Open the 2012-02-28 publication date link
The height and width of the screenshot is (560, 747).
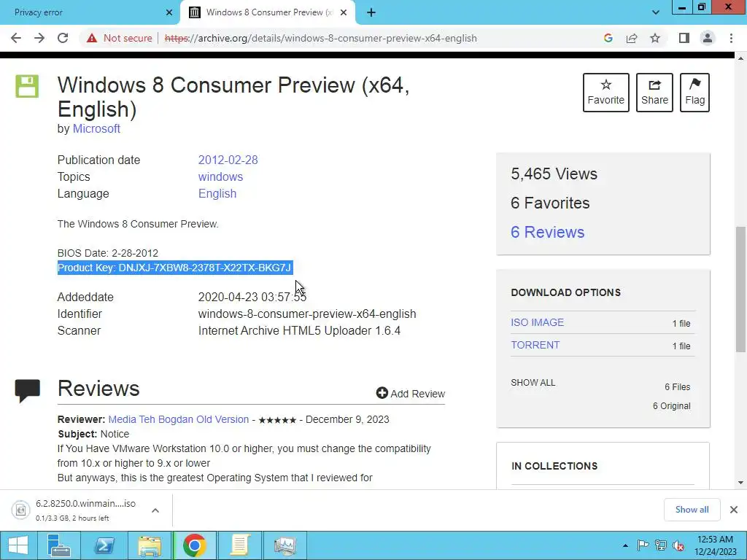click(228, 160)
